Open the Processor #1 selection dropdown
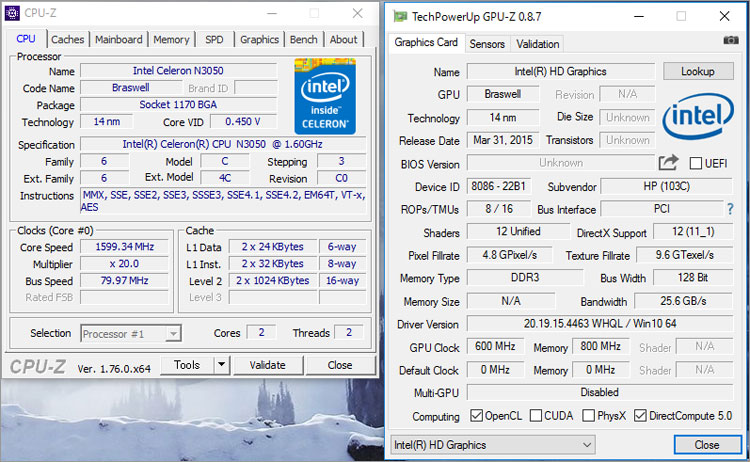The image size is (750, 462). click(131, 333)
